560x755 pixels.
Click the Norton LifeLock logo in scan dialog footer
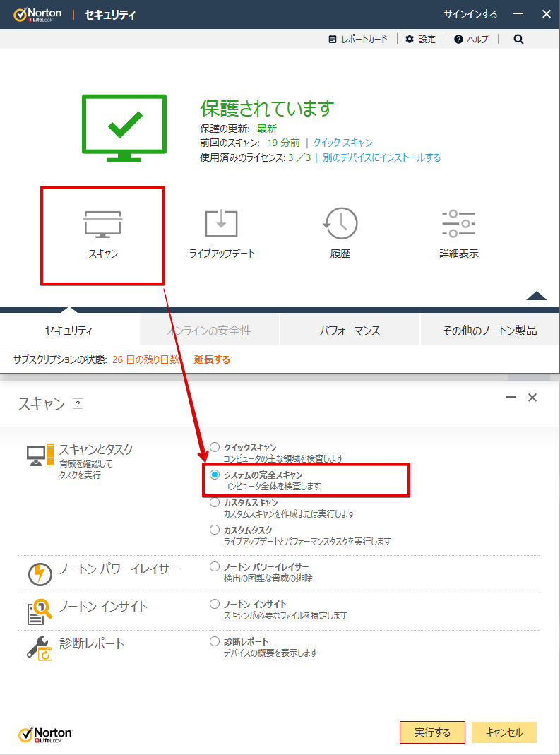tap(46, 735)
